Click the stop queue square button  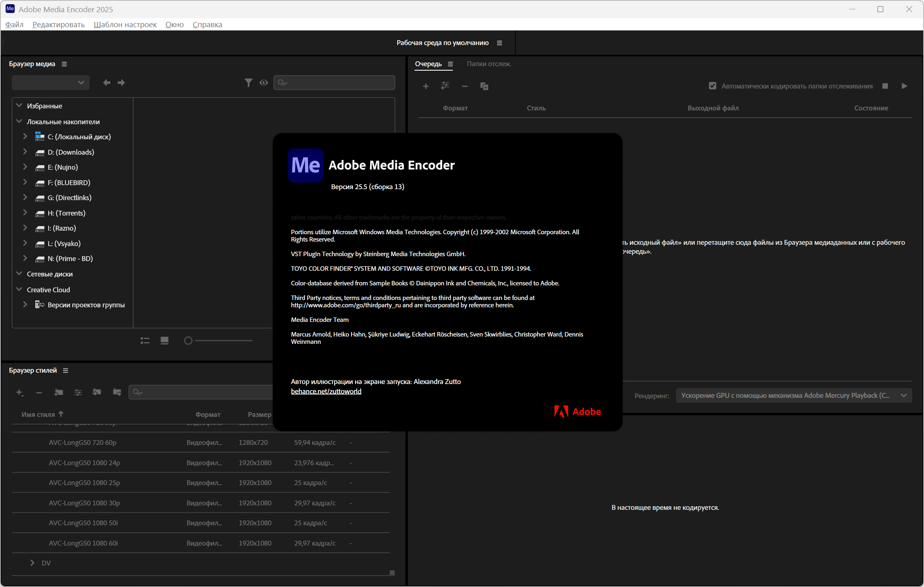pyautogui.click(x=885, y=86)
